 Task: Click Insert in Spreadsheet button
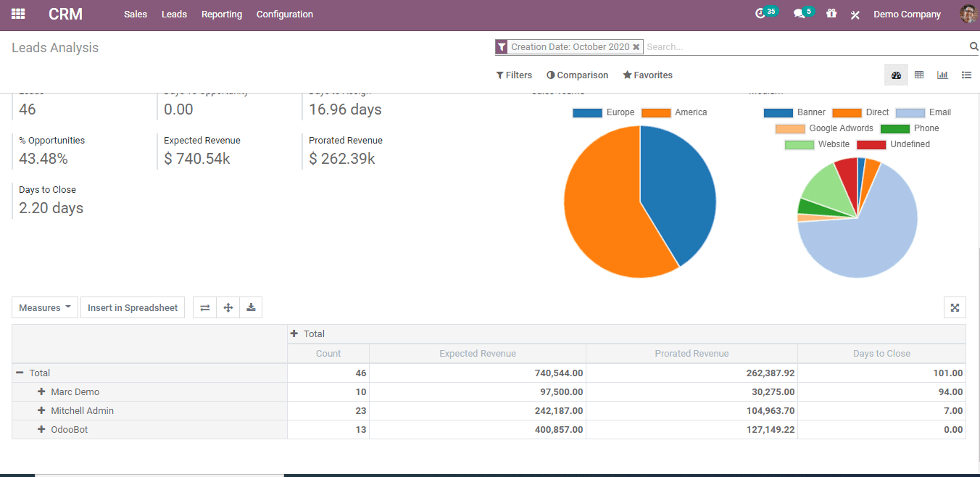click(133, 307)
